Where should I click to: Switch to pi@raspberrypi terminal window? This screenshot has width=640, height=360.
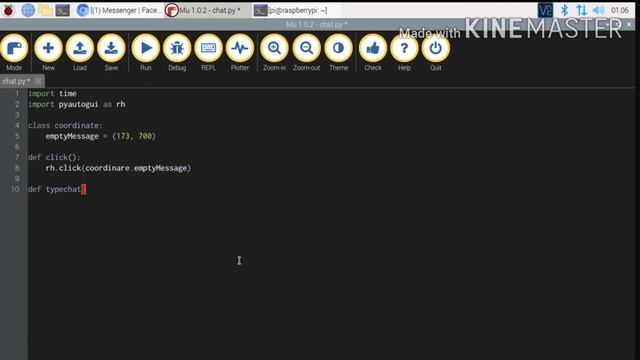coord(296,10)
